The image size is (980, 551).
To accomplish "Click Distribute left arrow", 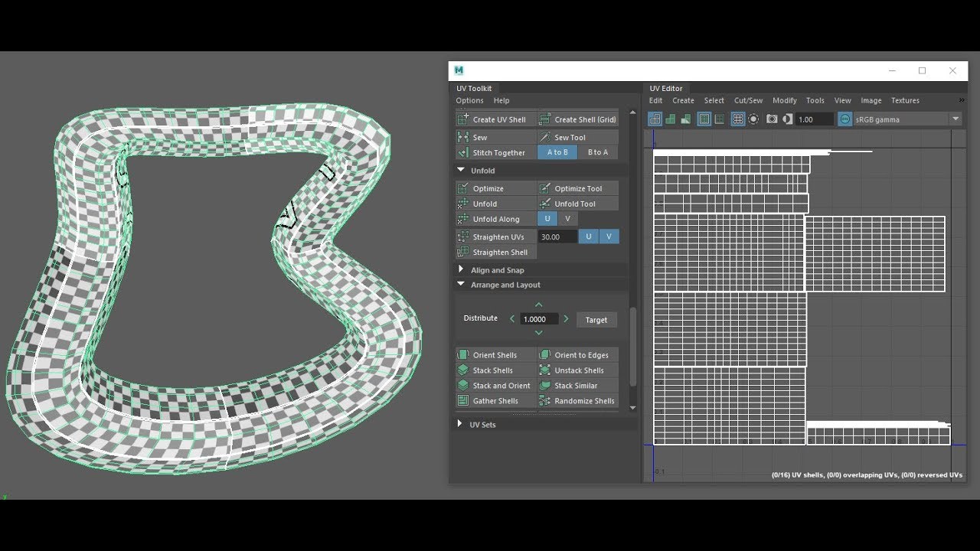I will 512,319.
